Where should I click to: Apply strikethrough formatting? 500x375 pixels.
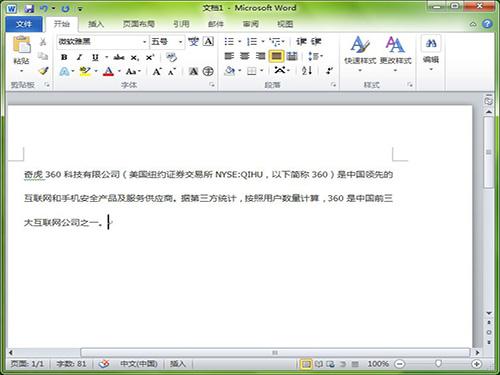[x=119, y=57]
